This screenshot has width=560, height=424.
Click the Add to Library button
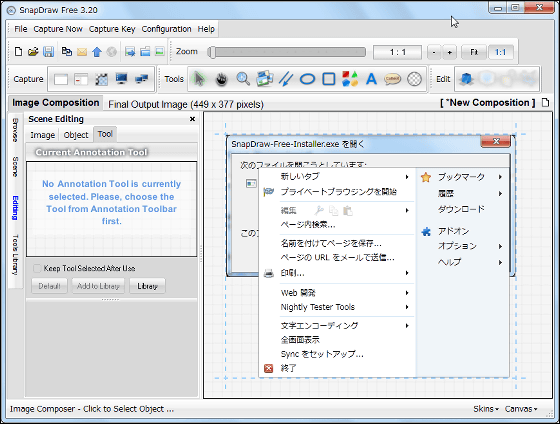coord(98,286)
